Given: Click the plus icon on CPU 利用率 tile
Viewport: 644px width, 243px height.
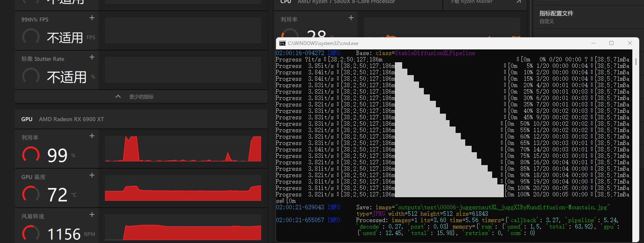Looking at the screenshot, I should pyautogui.click(x=351, y=18).
